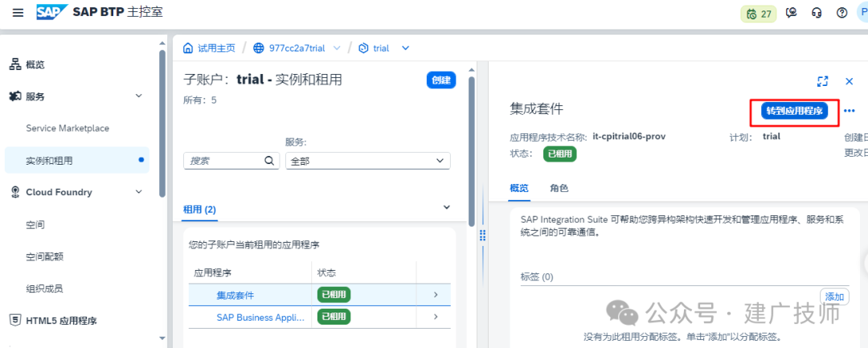Open details arrow for SAP Business Appli... row
868x348 pixels.
click(436, 317)
